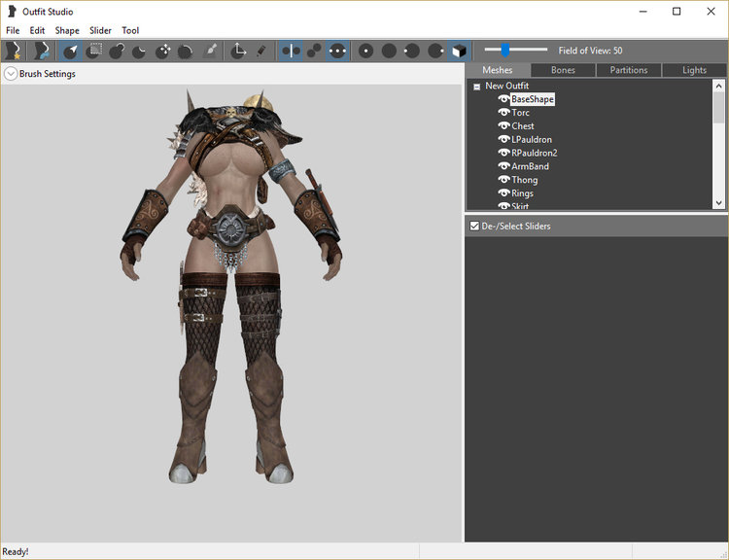The width and height of the screenshot is (729, 560).
Task: Select the Torc mesh in the tree
Action: click(520, 113)
